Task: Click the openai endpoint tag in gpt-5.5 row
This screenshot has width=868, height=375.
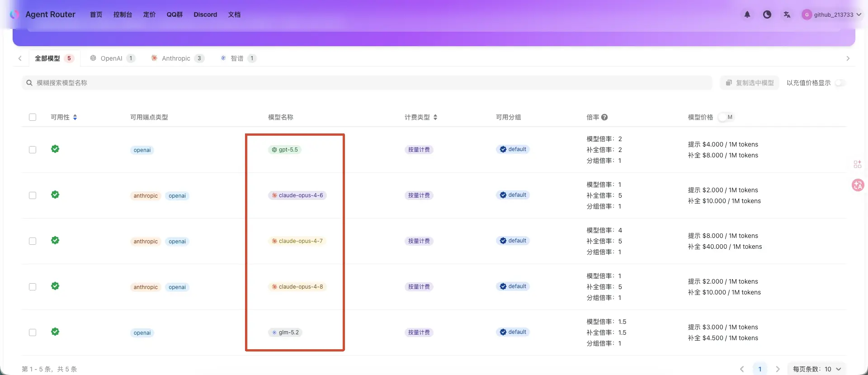Action: pyautogui.click(x=142, y=150)
